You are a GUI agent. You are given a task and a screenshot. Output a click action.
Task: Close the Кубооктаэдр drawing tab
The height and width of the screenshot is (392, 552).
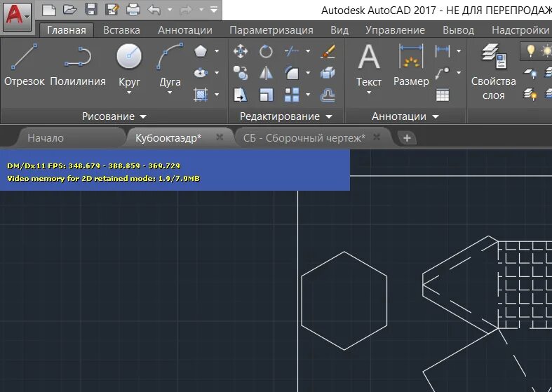tap(220, 137)
